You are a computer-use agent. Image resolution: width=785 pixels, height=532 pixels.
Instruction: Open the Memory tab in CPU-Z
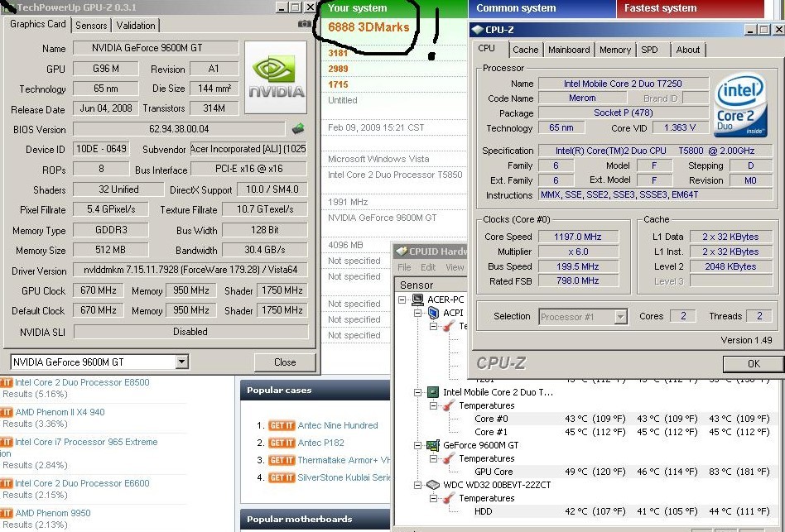614,50
